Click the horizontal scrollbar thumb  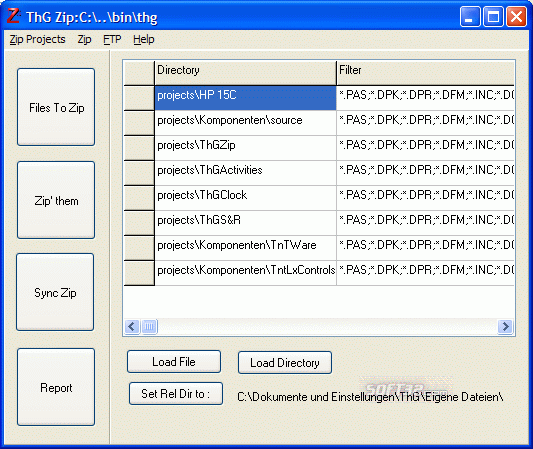(x=149, y=327)
